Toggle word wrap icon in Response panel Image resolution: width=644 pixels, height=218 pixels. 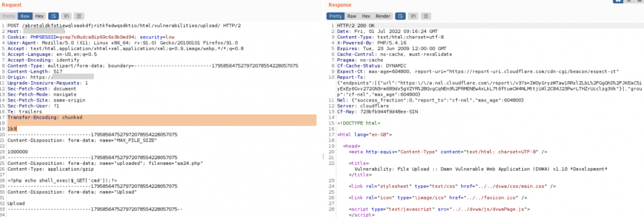tap(400, 16)
